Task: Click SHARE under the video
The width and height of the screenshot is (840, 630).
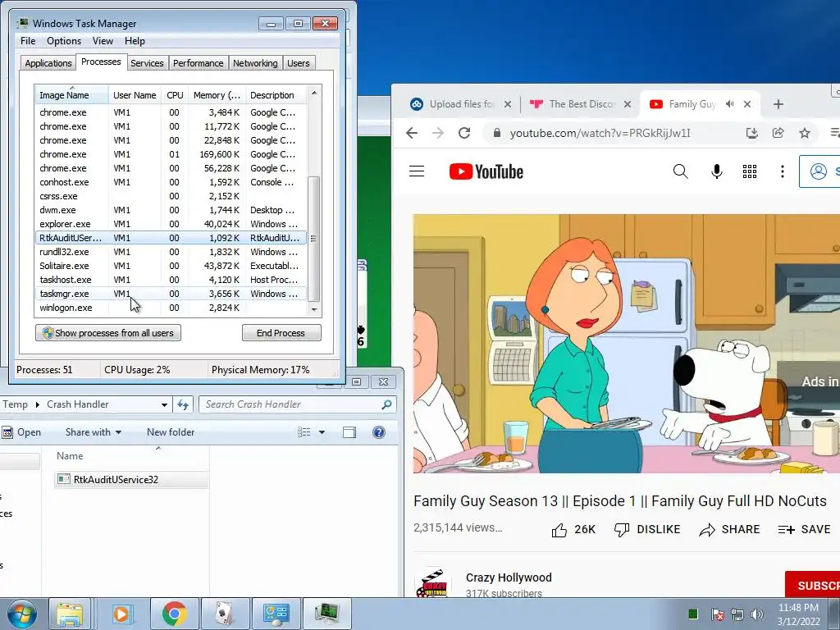Action: [729, 530]
